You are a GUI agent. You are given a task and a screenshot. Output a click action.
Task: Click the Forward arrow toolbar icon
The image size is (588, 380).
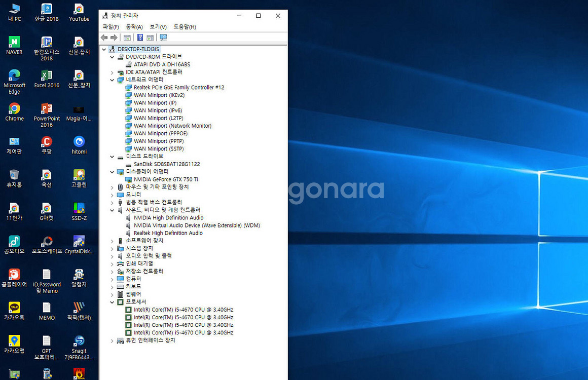[x=114, y=37]
